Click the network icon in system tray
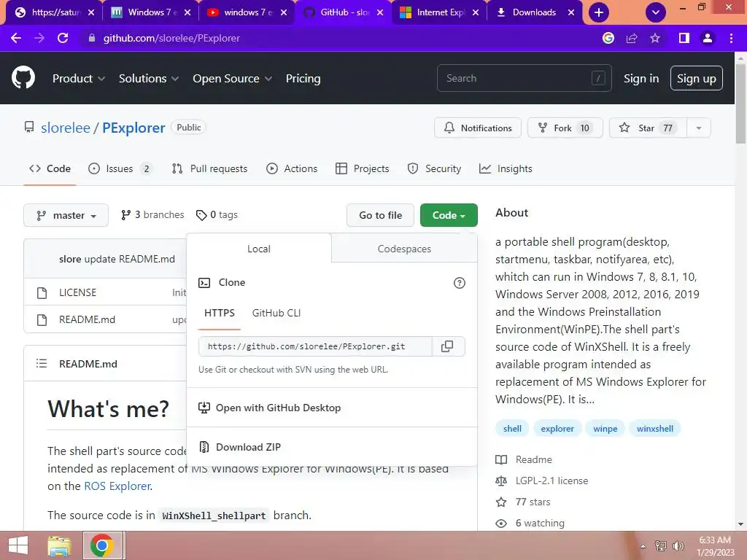The width and height of the screenshot is (747, 560). 661,545
